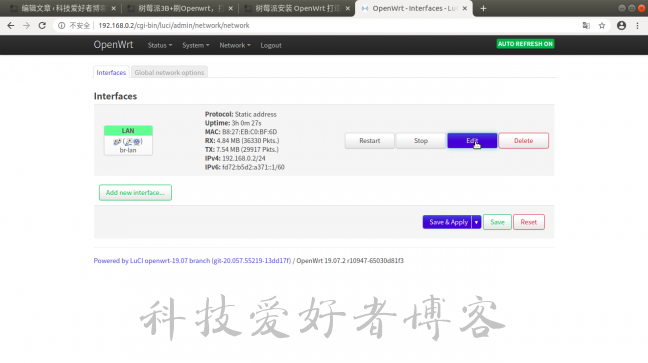The height and width of the screenshot is (363, 648).
Task: Switch to Global network options tab
Action: point(169,72)
